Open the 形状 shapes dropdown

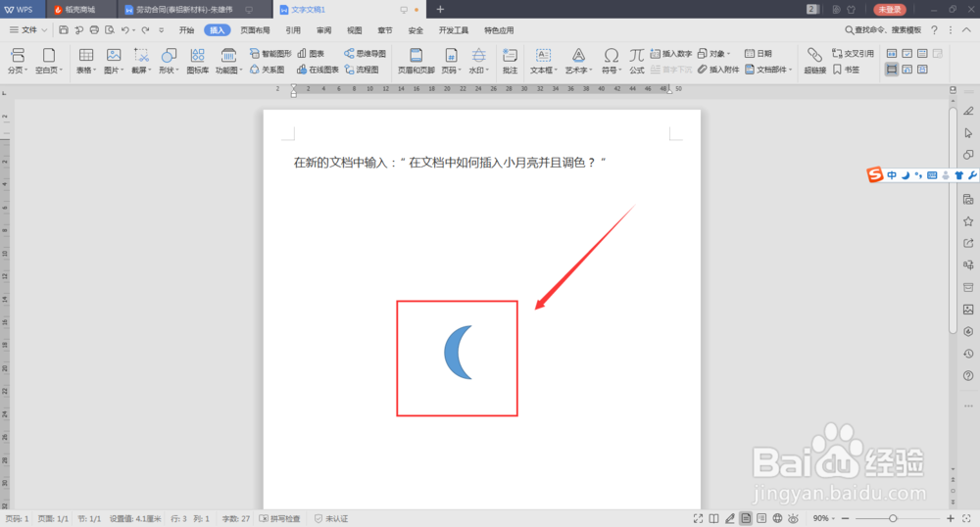click(169, 71)
